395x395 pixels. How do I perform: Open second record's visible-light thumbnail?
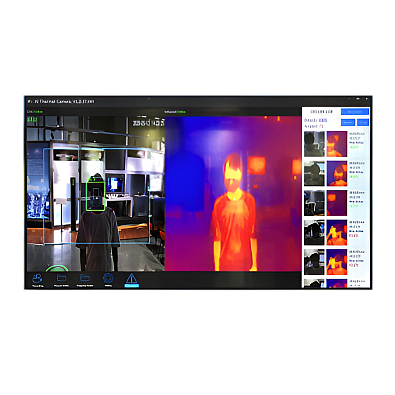click(x=314, y=173)
